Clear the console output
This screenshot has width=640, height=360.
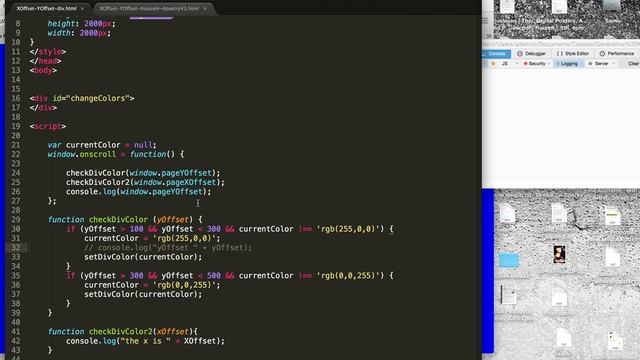point(633,64)
